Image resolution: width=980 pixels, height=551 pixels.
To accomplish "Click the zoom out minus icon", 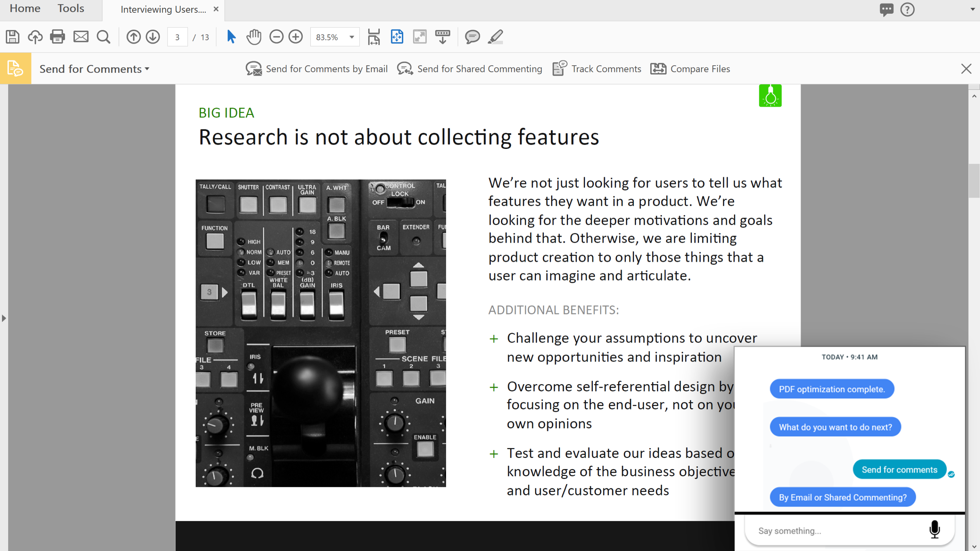I will pyautogui.click(x=276, y=37).
